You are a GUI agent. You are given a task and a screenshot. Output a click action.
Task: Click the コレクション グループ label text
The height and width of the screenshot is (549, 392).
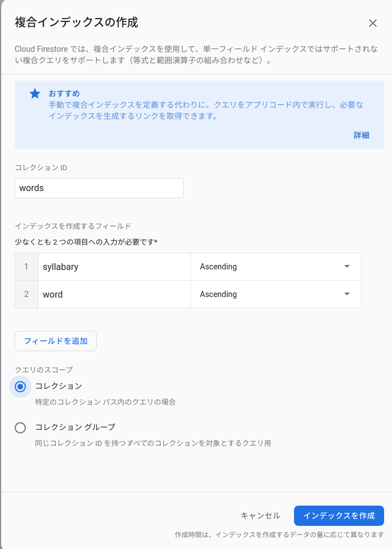click(x=75, y=427)
